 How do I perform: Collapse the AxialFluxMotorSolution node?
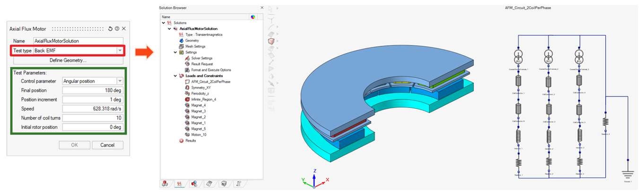[x=169, y=29]
